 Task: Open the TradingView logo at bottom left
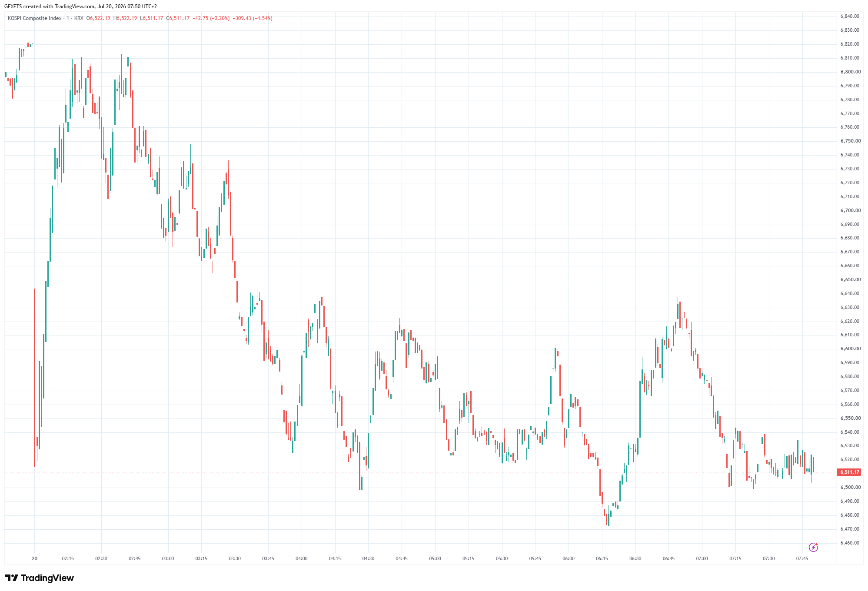pos(40,578)
